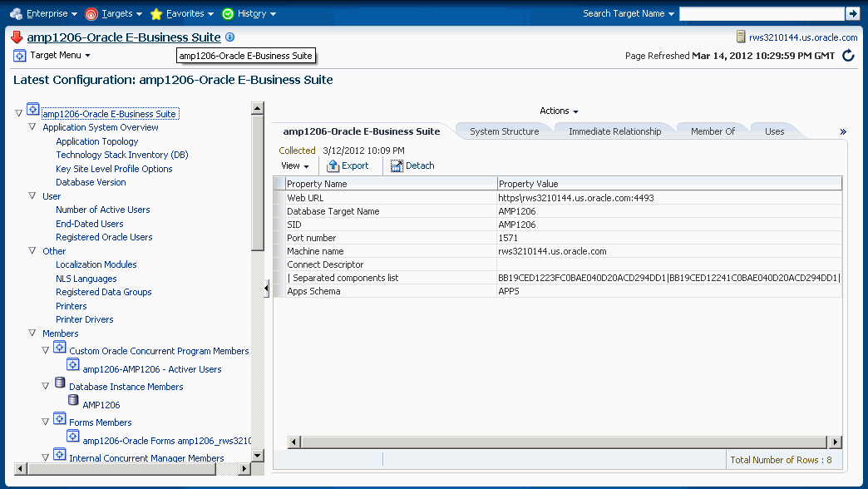Click the information icon beside page title
The width and height of the screenshot is (868, 489).
click(229, 37)
